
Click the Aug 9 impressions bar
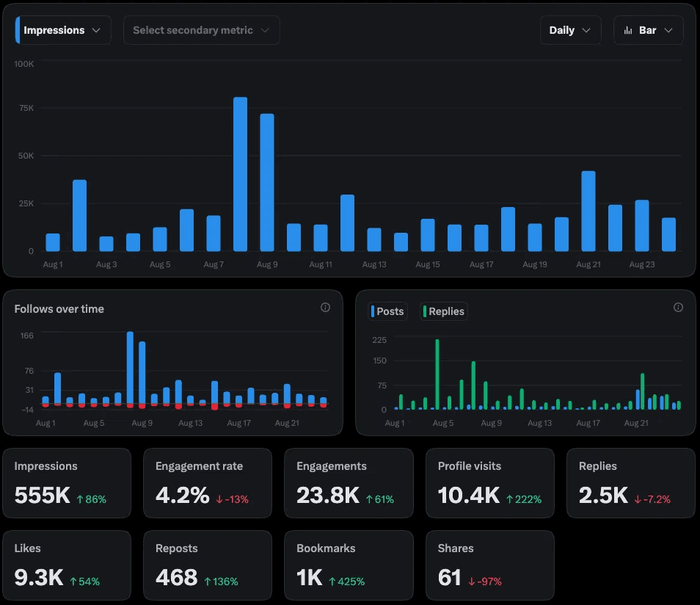tap(267, 182)
